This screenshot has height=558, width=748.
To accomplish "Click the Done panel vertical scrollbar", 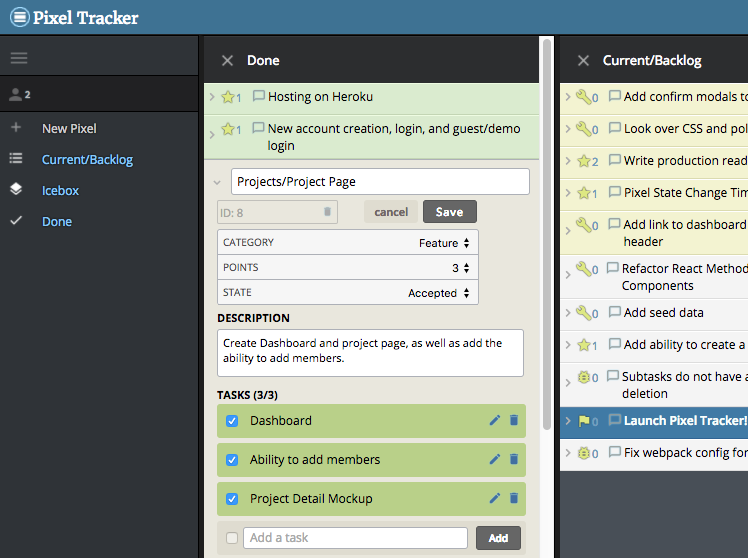I will 547,234.
